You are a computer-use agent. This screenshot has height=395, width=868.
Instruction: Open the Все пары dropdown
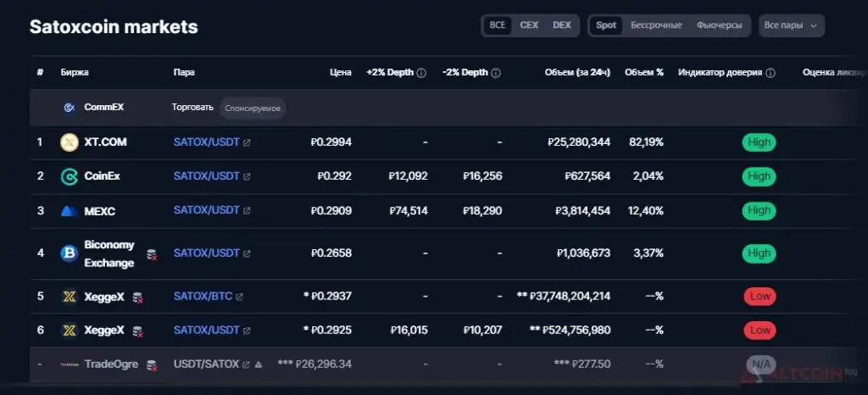coord(792,25)
